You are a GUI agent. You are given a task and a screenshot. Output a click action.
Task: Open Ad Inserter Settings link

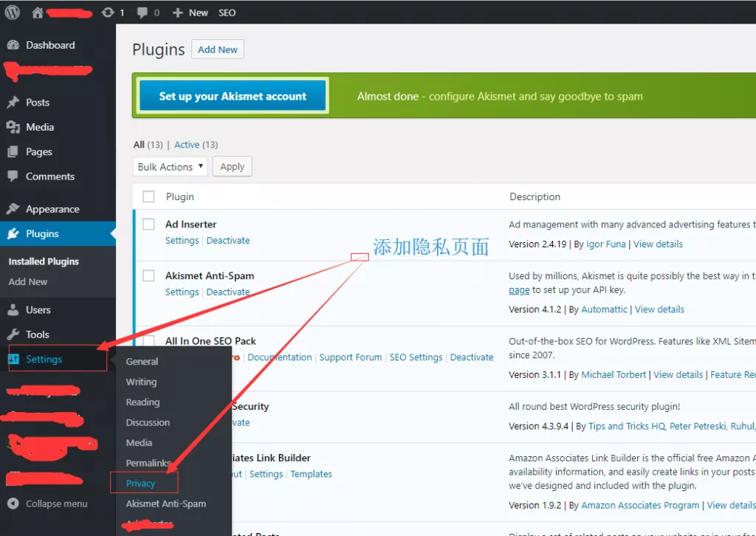(182, 240)
